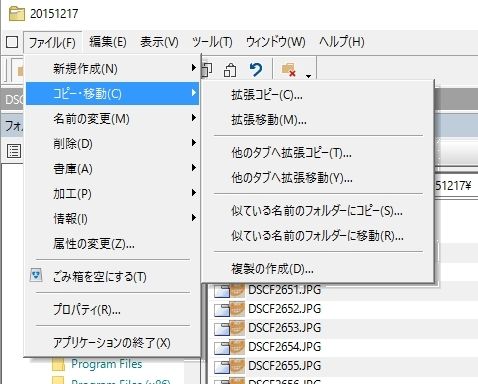The height and width of the screenshot is (384, 478).
Task: Click the up-folder toolbar icon
Action: coord(230,70)
